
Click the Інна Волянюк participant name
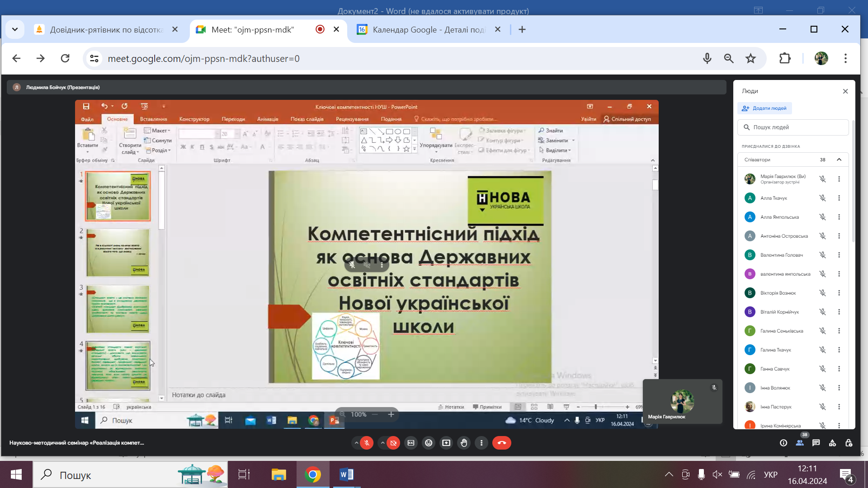point(775,388)
